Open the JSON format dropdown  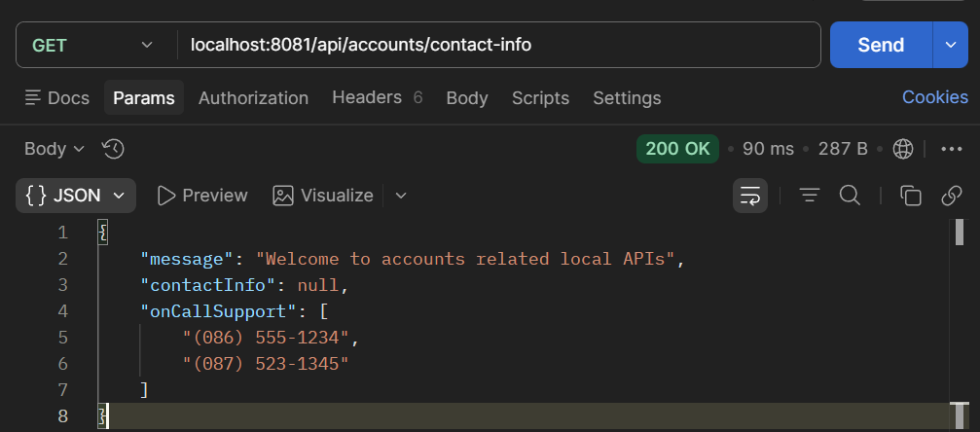pos(76,196)
